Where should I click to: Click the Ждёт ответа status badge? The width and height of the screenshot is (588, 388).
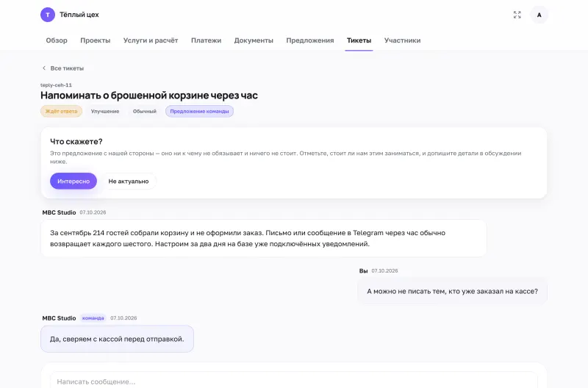tap(61, 112)
